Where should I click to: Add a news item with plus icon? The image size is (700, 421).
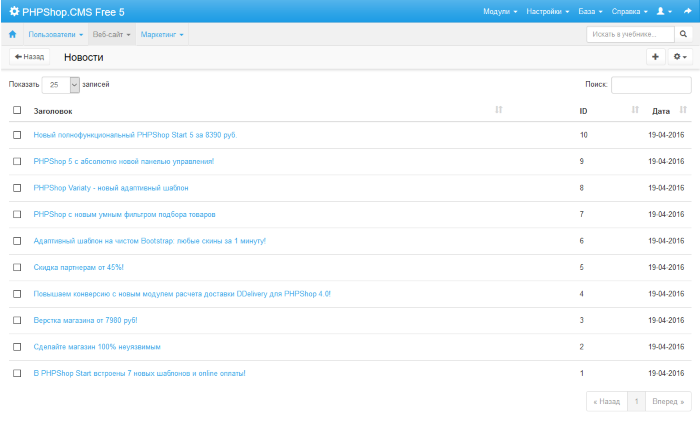(655, 57)
